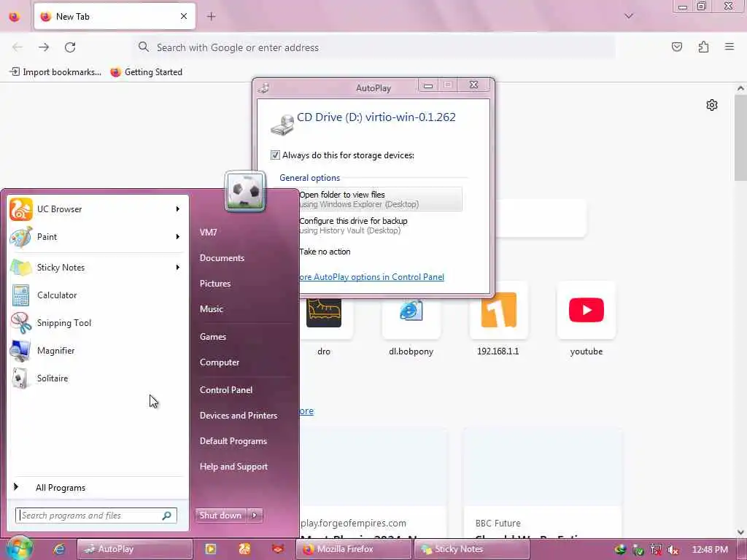Go forward in Firefox
This screenshot has height=560, width=747.
coord(44,47)
